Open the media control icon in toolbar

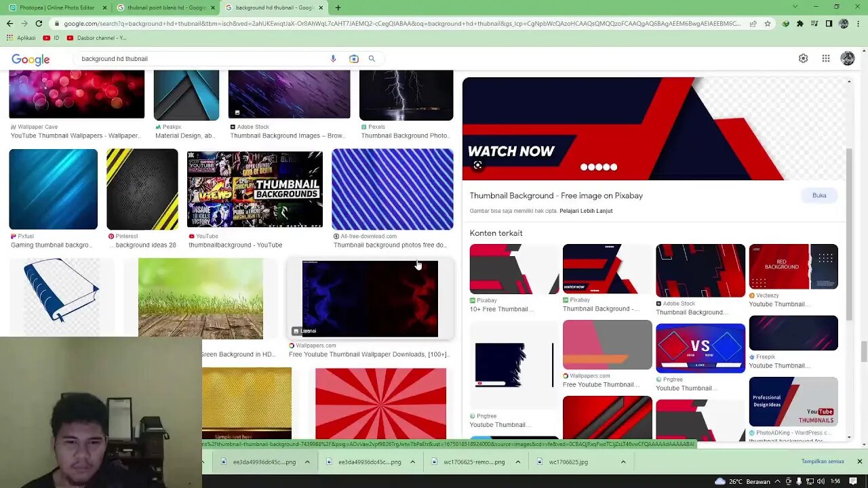(x=814, y=23)
